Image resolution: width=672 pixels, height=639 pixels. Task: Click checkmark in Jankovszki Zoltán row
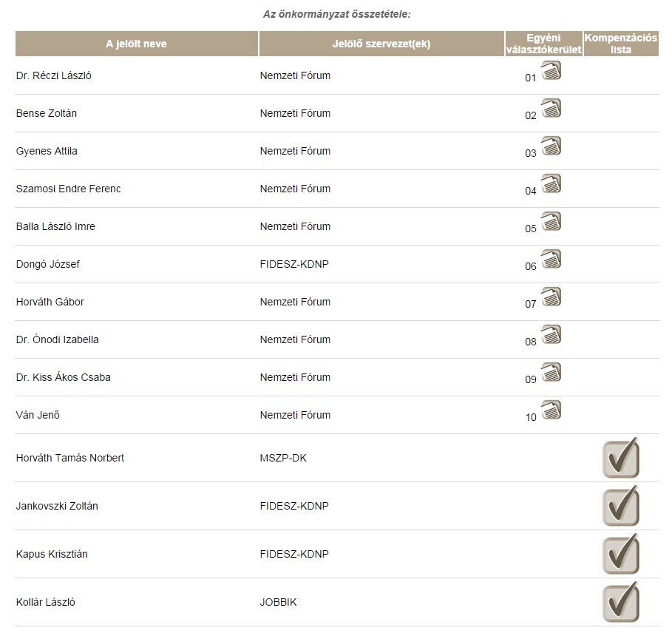point(620,507)
